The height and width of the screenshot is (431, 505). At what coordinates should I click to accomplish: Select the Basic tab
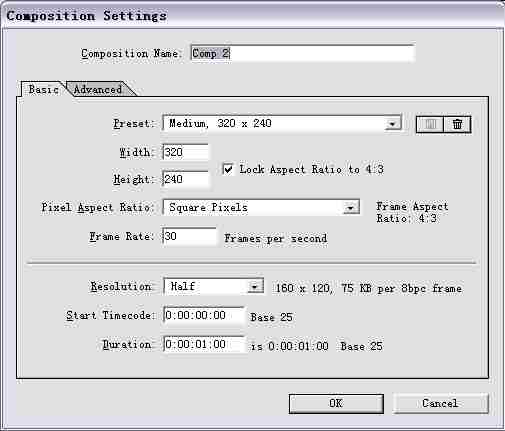[x=43, y=89]
